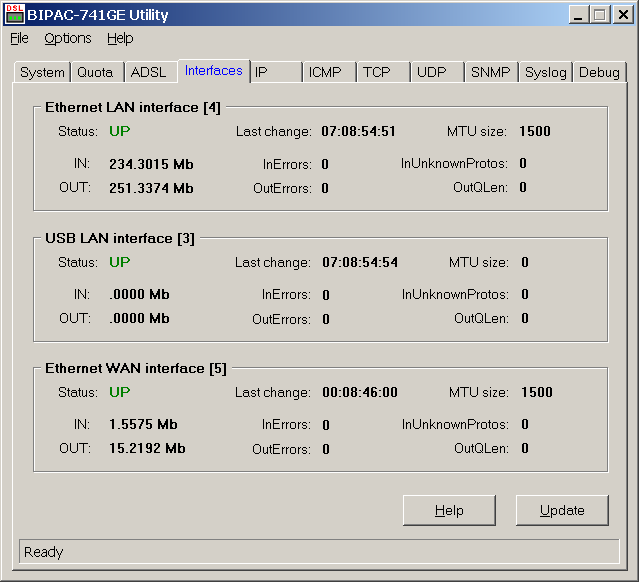Switch to the SNMP tab
639x582 pixels.
[491, 72]
